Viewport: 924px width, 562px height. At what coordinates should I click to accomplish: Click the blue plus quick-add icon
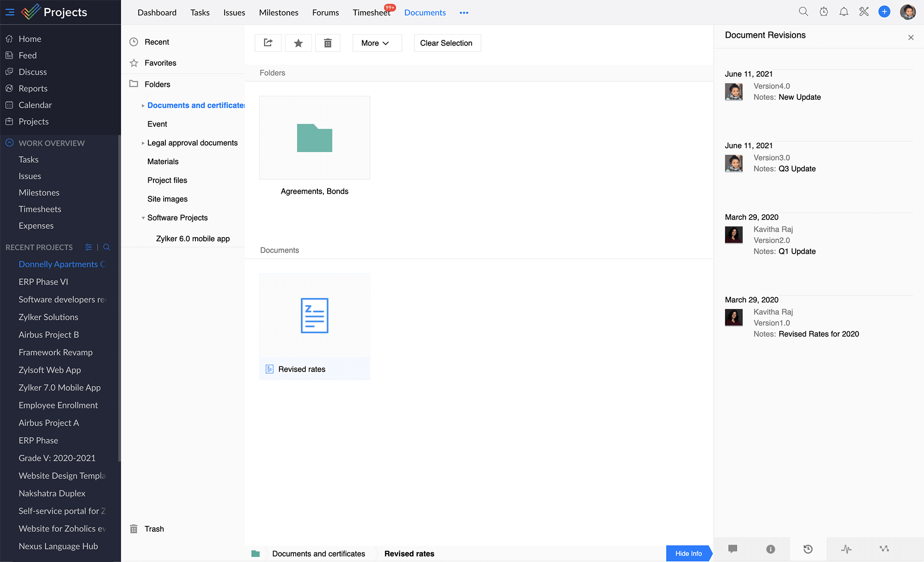884,12
